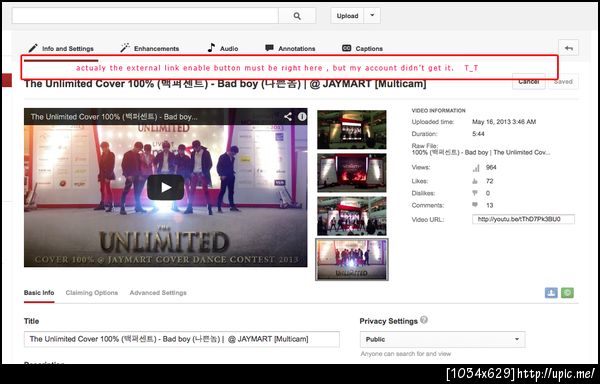Screen dimensions: 600x384
Task: Click the comments speech bubble icon
Action: point(475,205)
